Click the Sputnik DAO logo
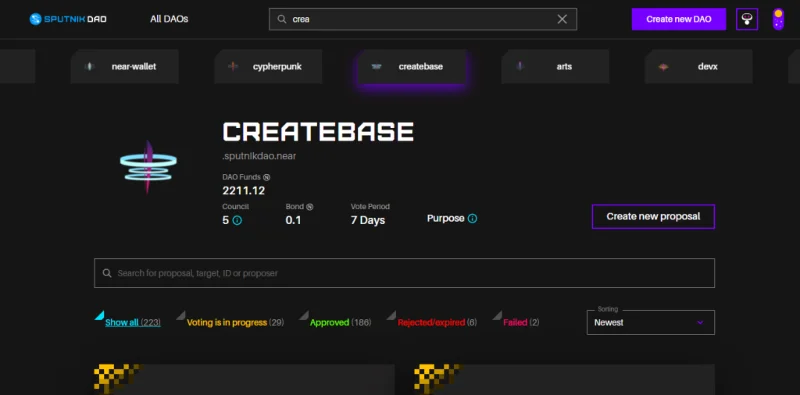Image resolution: width=800 pixels, height=395 pixels. coord(68,19)
